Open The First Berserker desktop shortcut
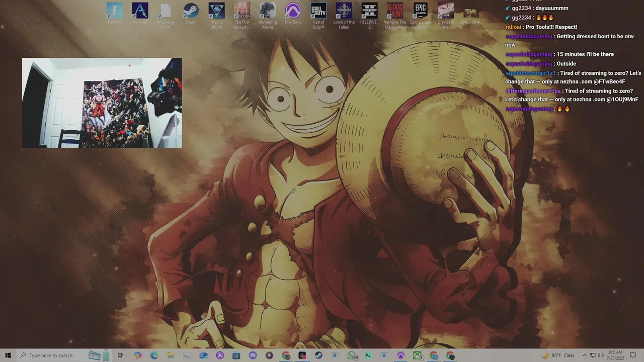Screen dimensions: 644x362 point(242,16)
